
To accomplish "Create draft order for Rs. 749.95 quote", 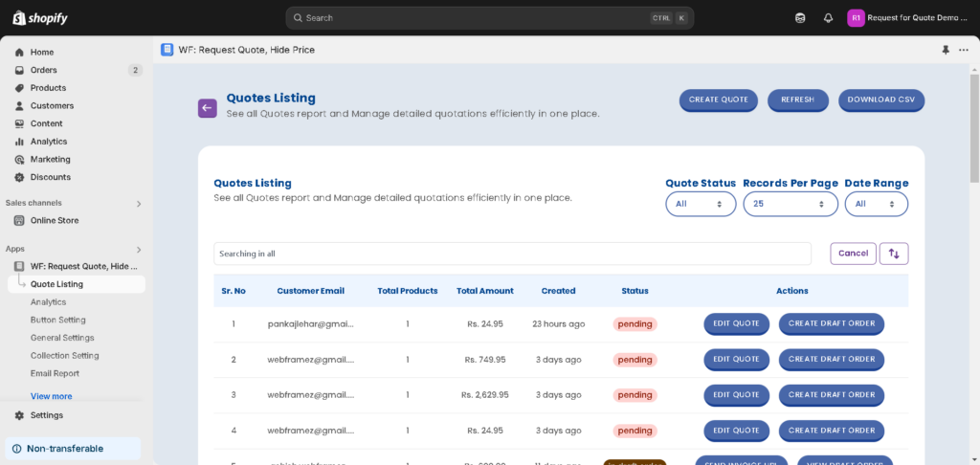I will (832, 360).
